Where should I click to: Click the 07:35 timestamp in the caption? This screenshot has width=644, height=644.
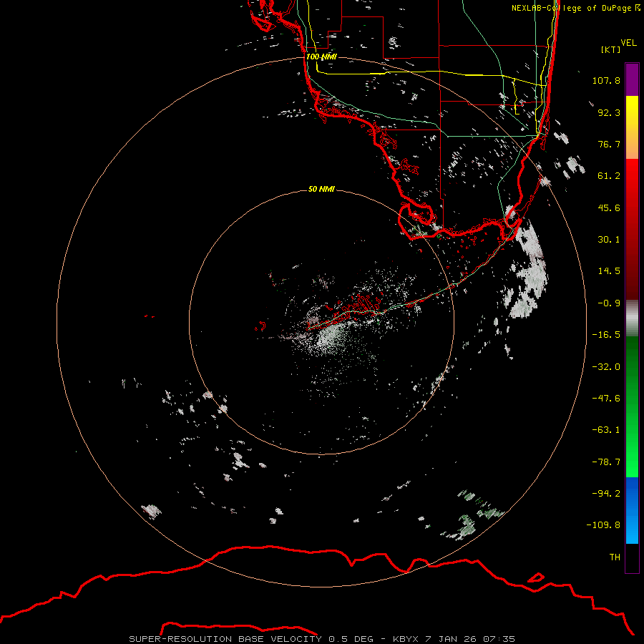click(499, 639)
